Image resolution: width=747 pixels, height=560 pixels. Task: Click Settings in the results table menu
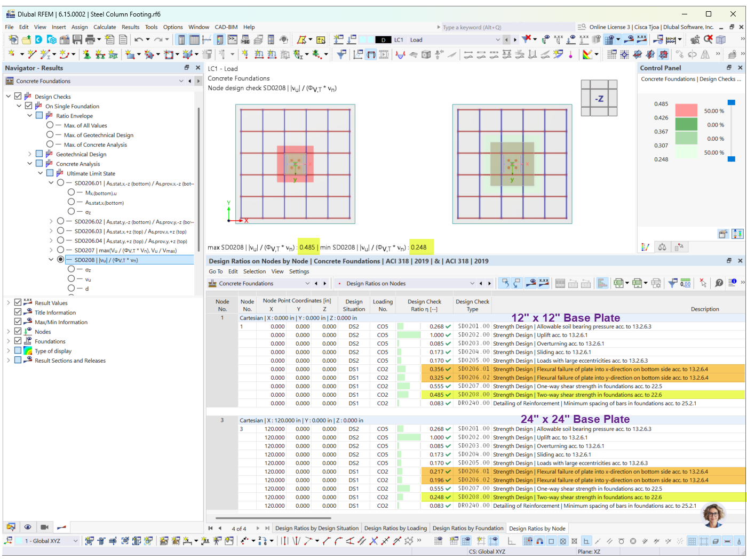point(299,271)
